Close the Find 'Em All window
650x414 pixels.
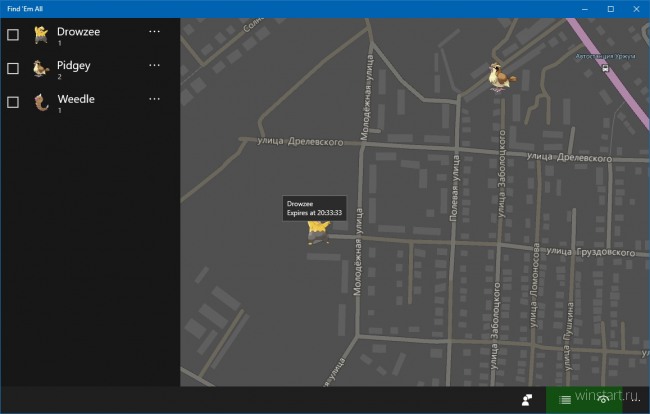636,9
